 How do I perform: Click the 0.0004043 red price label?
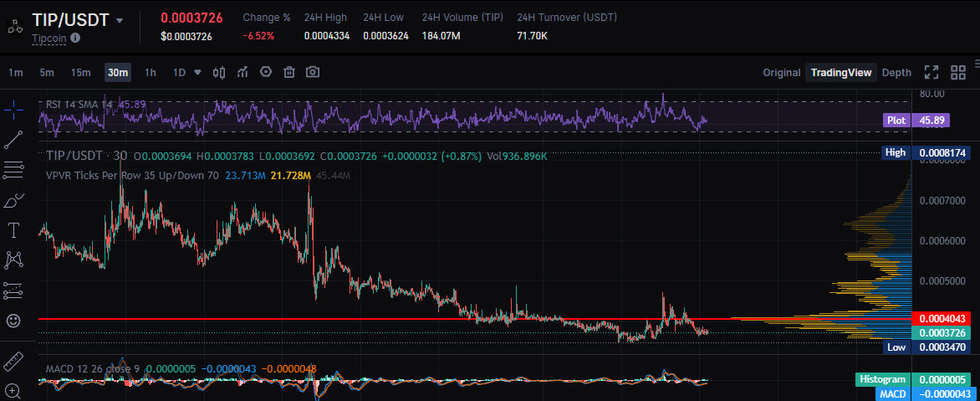coord(942,319)
